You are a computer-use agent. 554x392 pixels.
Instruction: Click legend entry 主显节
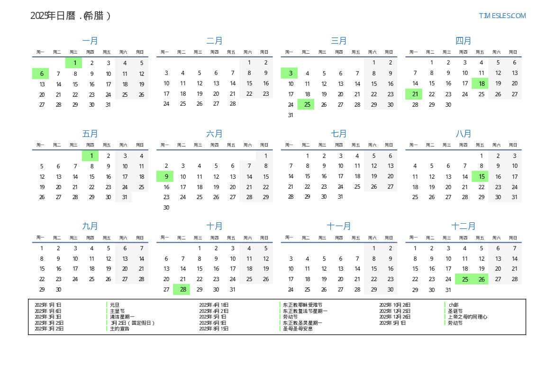coord(117,311)
